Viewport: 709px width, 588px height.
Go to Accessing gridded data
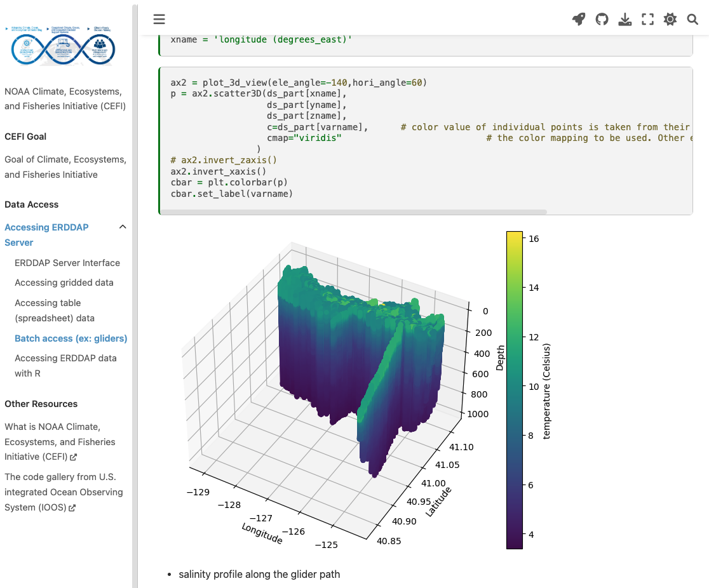64,283
